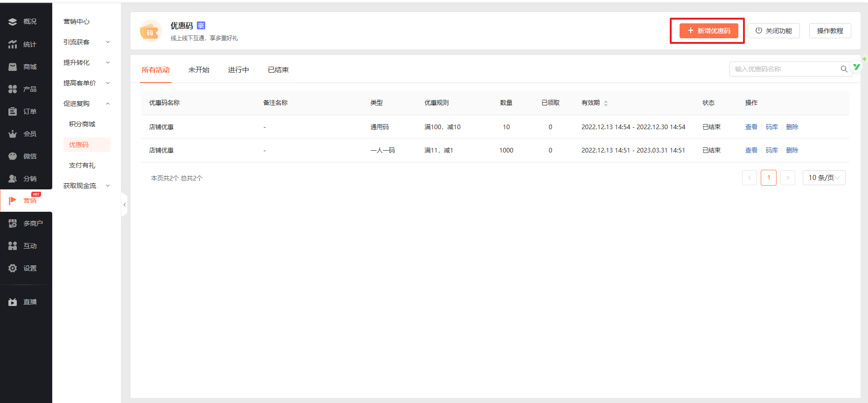Click 码库 link for the 通用码 row

[771, 127]
